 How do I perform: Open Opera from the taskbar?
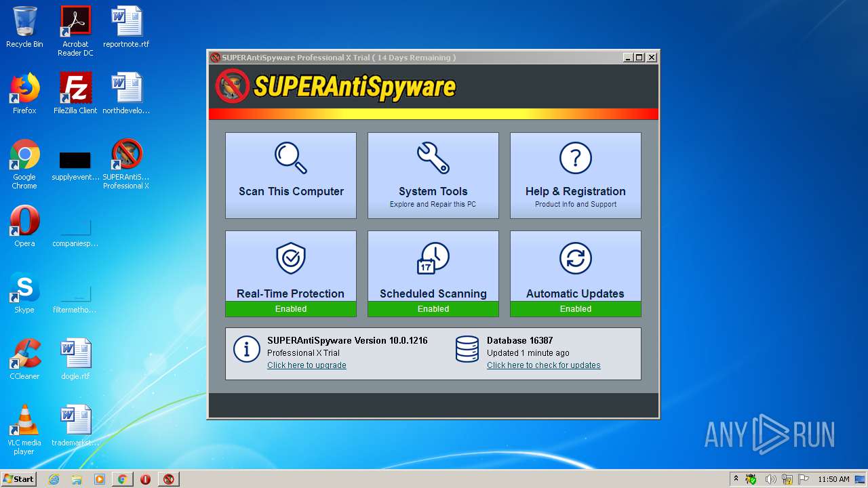tap(146, 479)
